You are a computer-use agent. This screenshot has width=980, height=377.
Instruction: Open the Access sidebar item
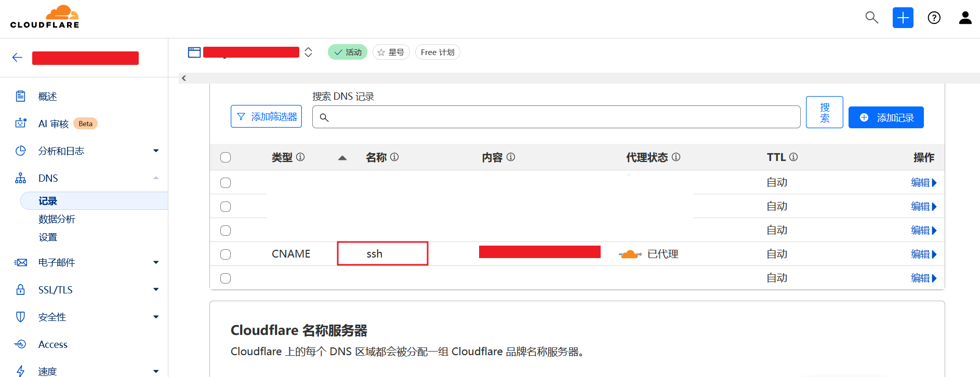(x=53, y=344)
